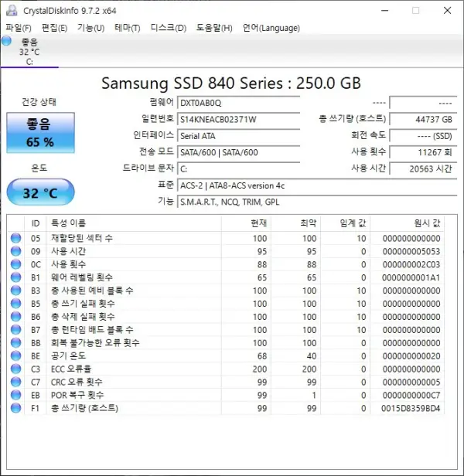Open the 편집(E) menu
This screenshot has width=464, height=476.
[x=54, y=28]
